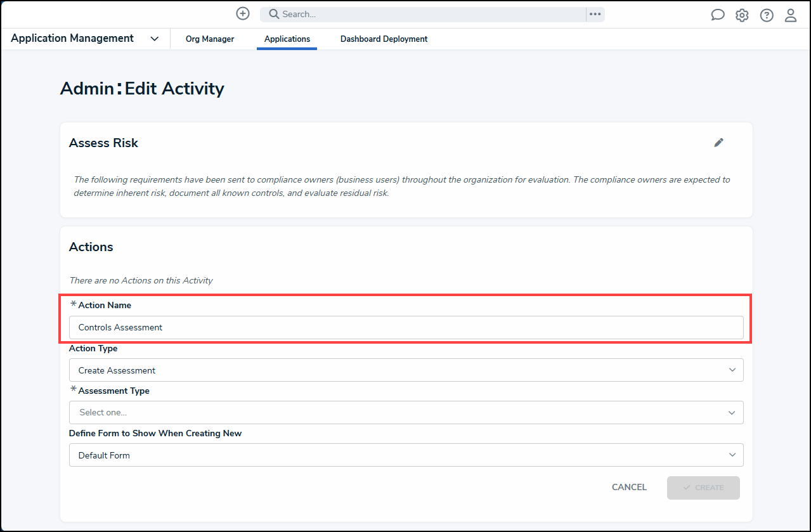
Task: Click the Cancel button
Action: tap(629, 488)
